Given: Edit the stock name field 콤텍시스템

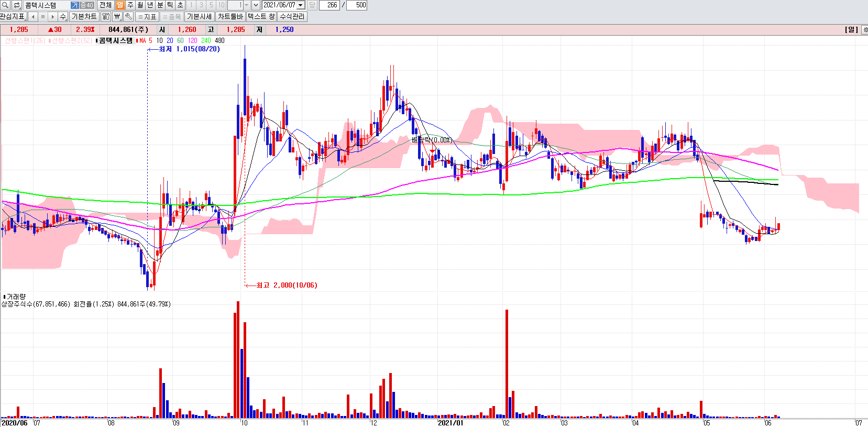Looking at the screenshot, I should point(46,5).
